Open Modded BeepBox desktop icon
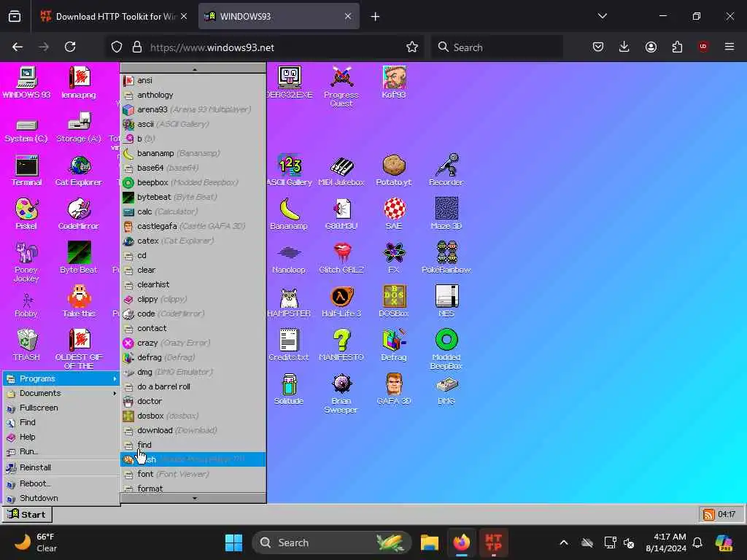 [x=446, y=349]
